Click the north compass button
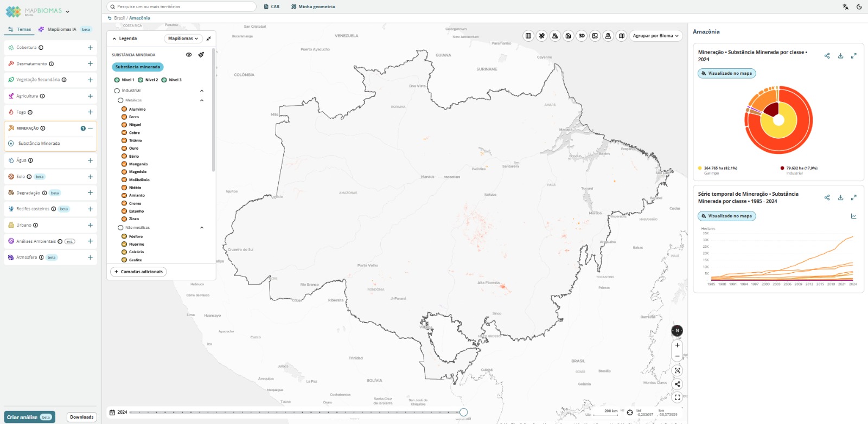 (x=677, y=331)
